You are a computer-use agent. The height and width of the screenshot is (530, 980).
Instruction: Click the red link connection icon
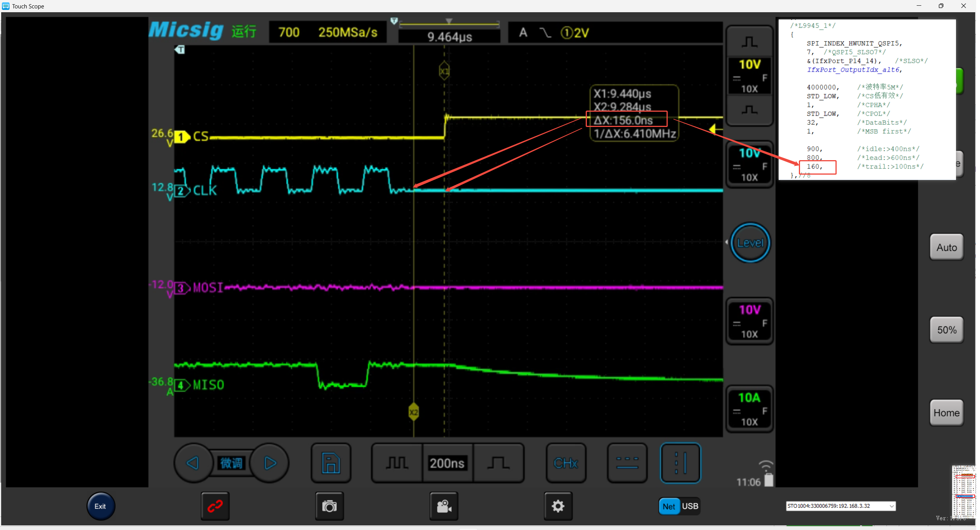[x=215, y=506]
